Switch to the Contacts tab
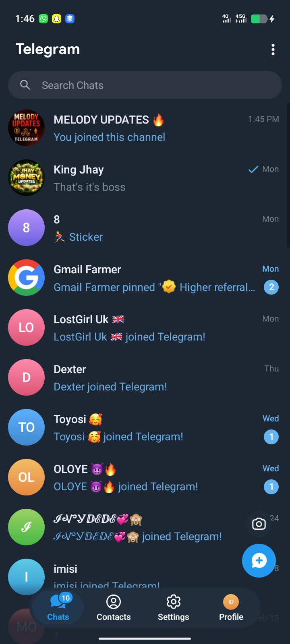Screen dimensions: 290x644 (x=114, y=608)
